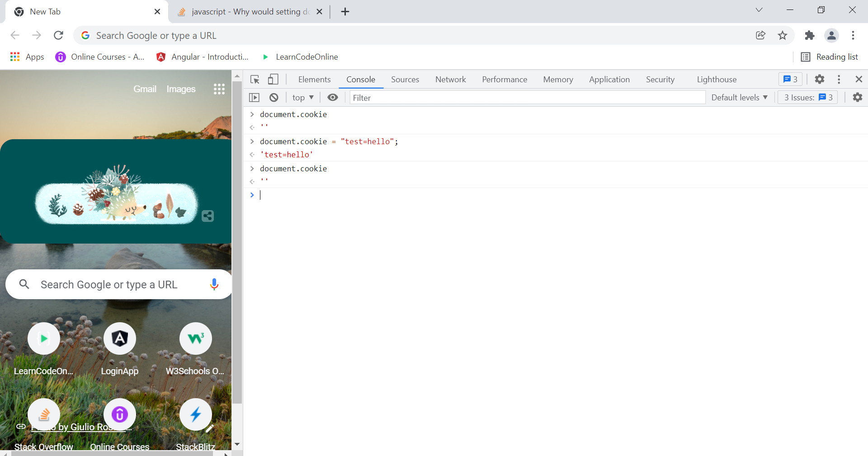This screenshot has height=456, width=868.
Task: Close the DevTools panel
Action: (859, 79)
